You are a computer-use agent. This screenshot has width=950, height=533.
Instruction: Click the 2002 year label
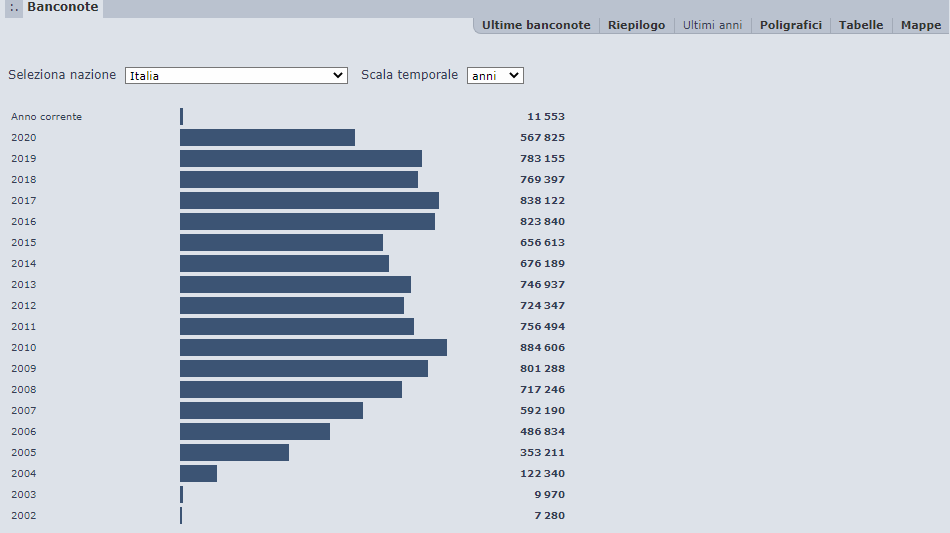pyautogui.click(x=23, y=516)
